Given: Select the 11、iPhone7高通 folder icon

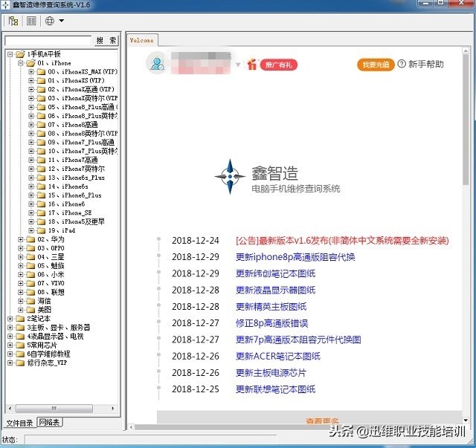Looking at the screenshot, I should (x=41, y=160).
